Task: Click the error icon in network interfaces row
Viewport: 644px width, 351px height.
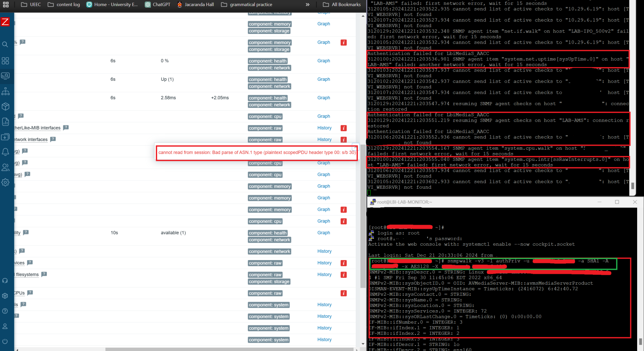Action: coord(344,140)
